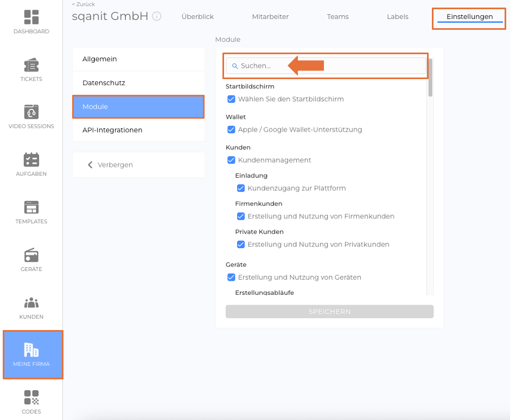Select API-Integrationen in the settings list

point(112,130)
